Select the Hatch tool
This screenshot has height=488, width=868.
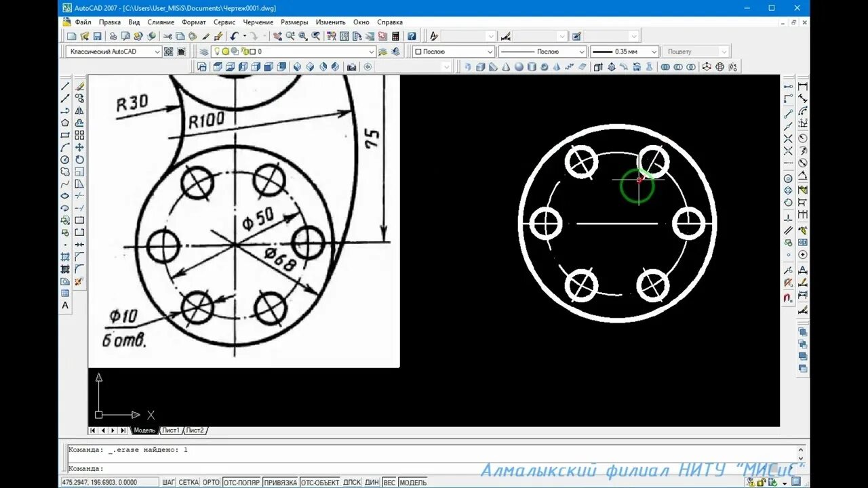(65, 257)
